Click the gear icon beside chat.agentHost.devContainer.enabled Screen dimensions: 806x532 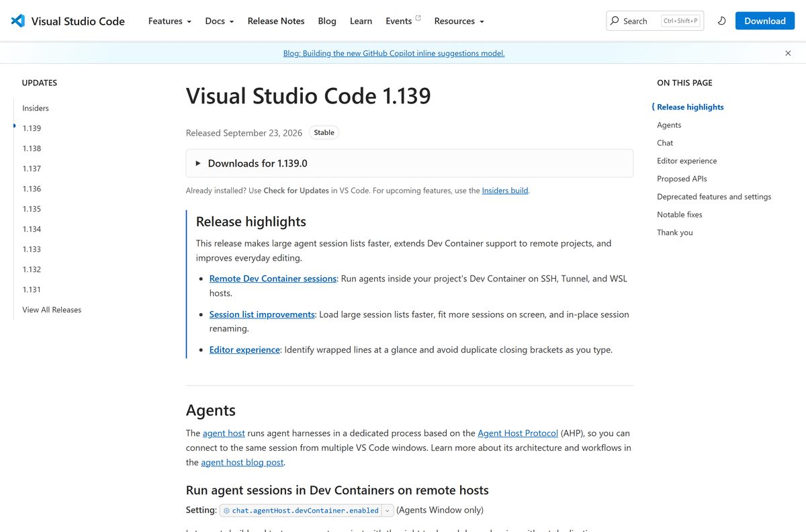click(x=226, y=511)
